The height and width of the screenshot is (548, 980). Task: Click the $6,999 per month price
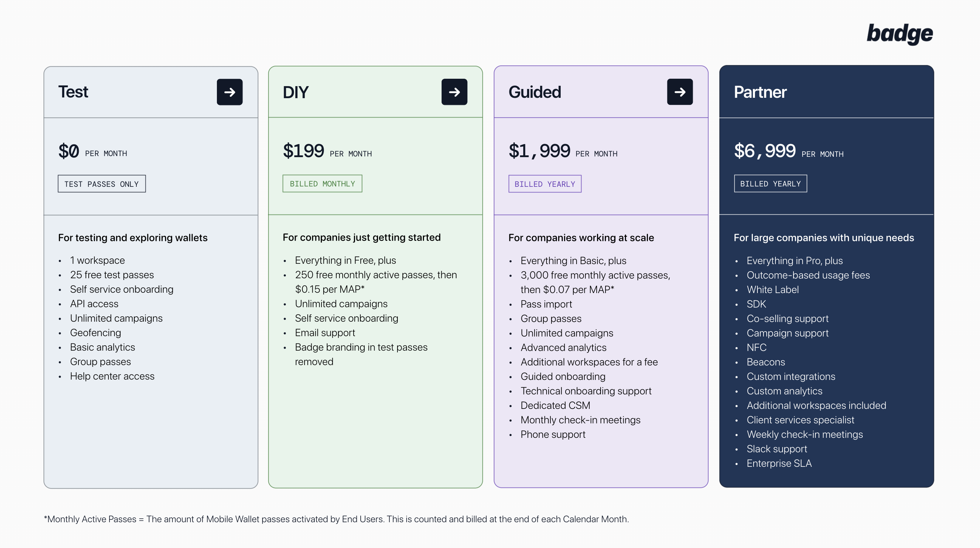click(788, 151)
